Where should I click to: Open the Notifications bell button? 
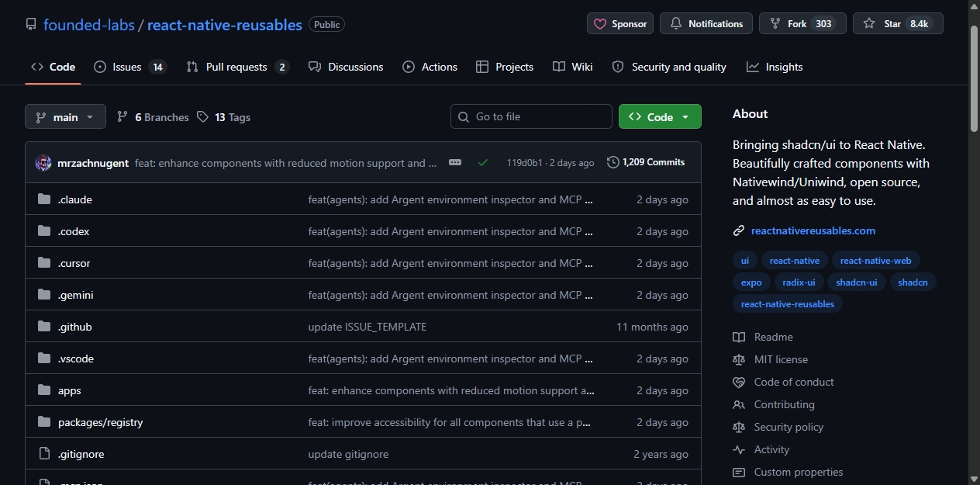(x=706, y=24)
